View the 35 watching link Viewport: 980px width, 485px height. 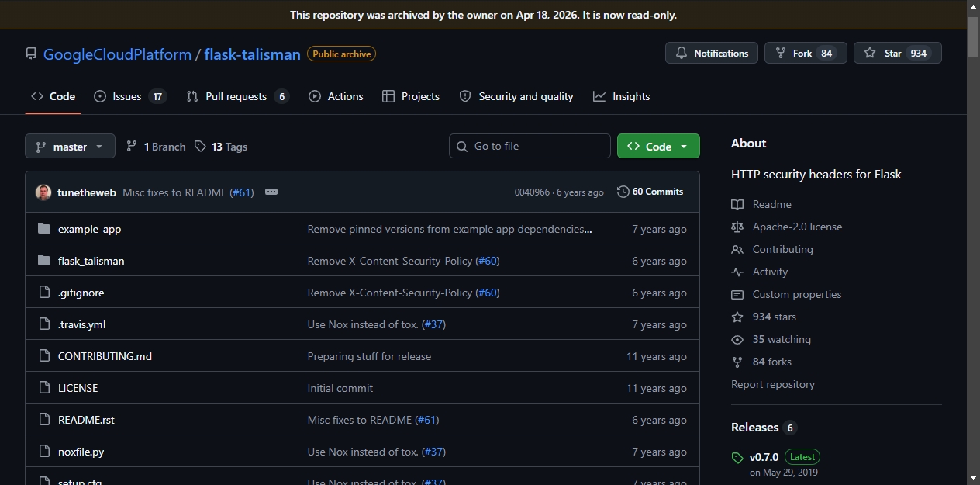tap(782, 339)
